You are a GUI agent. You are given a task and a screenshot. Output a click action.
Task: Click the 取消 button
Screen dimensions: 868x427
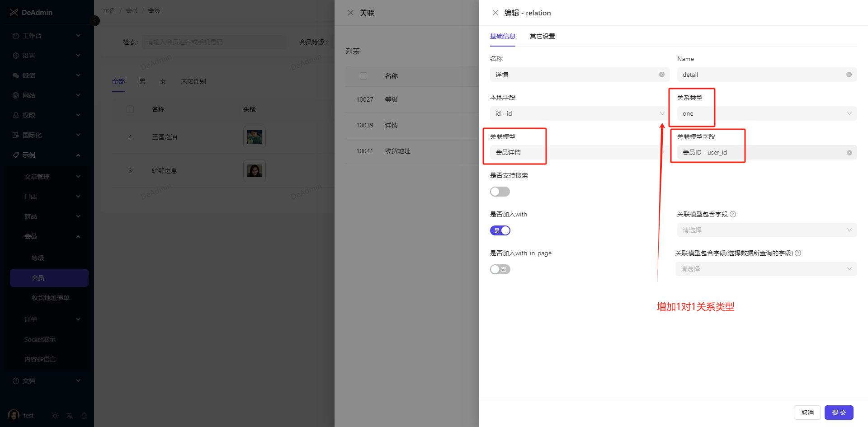807,413
